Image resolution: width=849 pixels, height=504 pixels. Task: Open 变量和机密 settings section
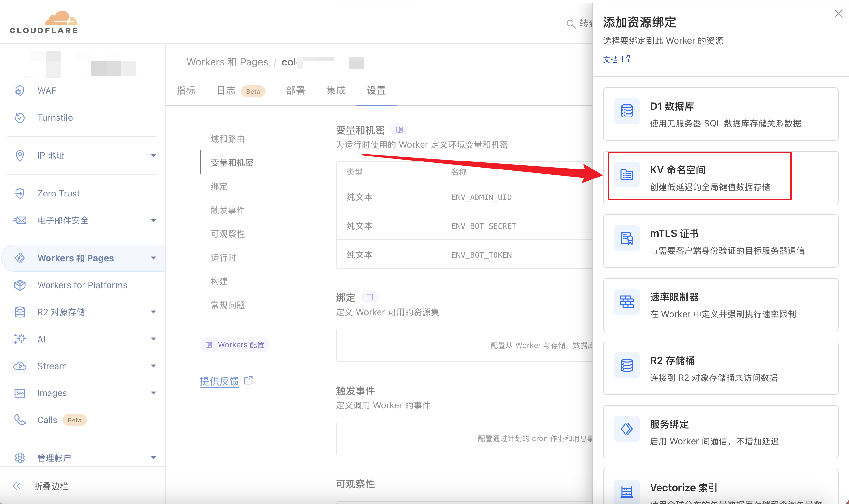tap(232, 163)
